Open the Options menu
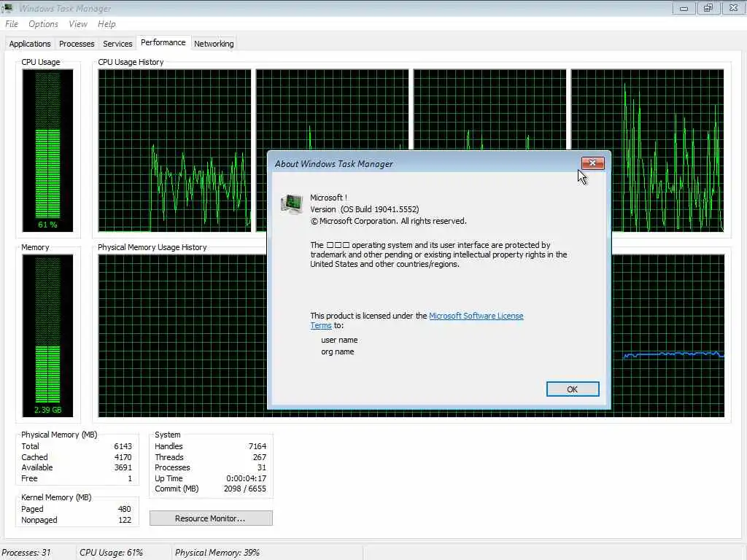The height and width of the screenshot is (560, 747). (x=43, y=24)
